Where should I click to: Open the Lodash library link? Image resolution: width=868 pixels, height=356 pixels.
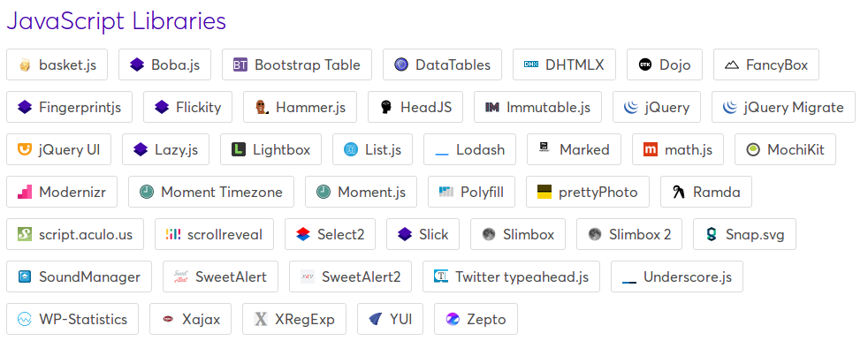coord(470,149)
